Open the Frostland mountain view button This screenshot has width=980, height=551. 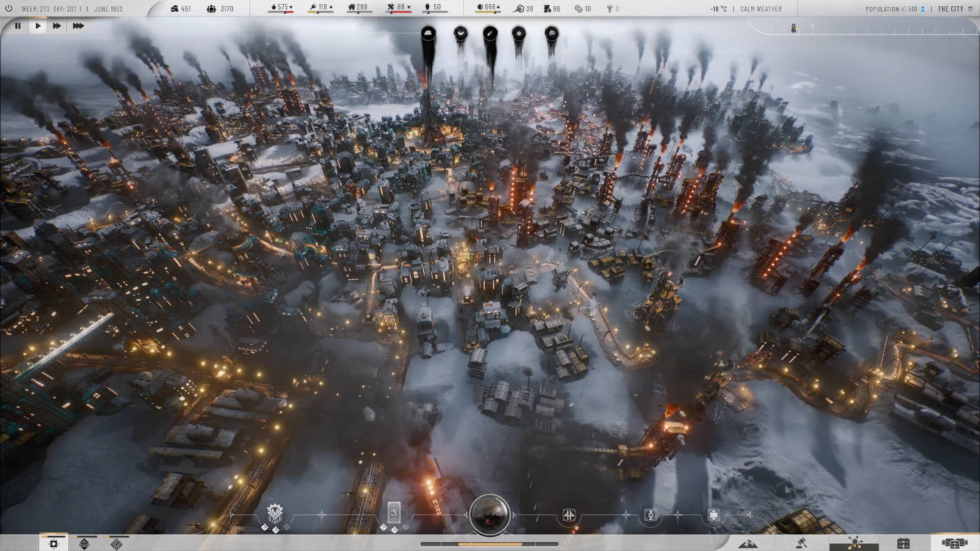click(x=747, y=543)
